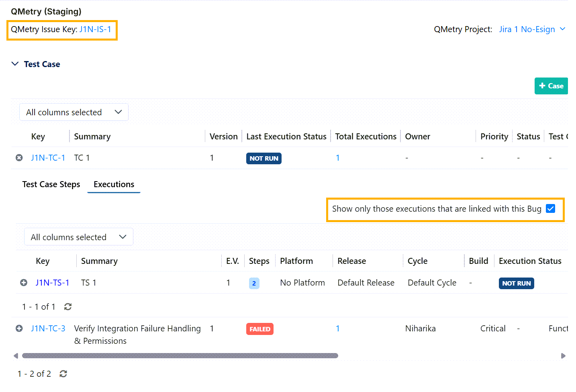Select the Executions tab

click(x=114, y=184)
